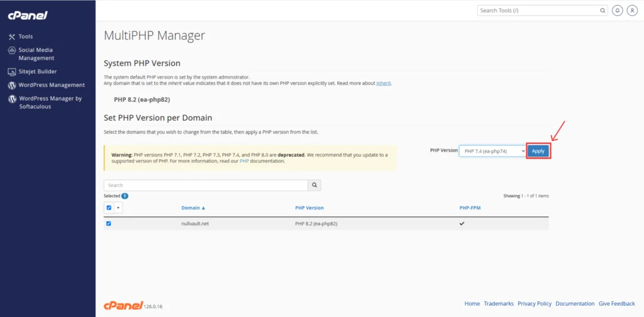Toggle the select-all domains checkbox
644x317 pixels.
coord(109,208)
